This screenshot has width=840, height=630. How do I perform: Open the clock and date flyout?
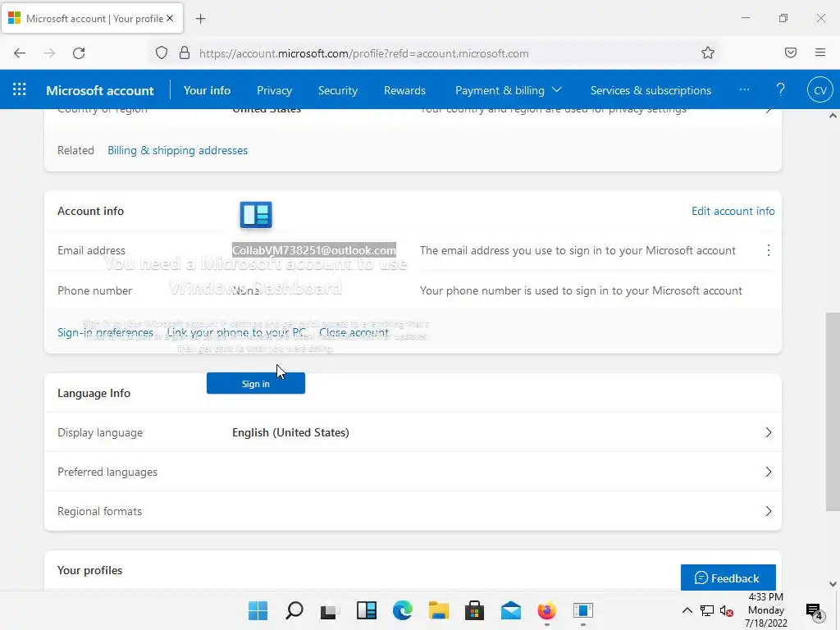[x=765, y=610]
